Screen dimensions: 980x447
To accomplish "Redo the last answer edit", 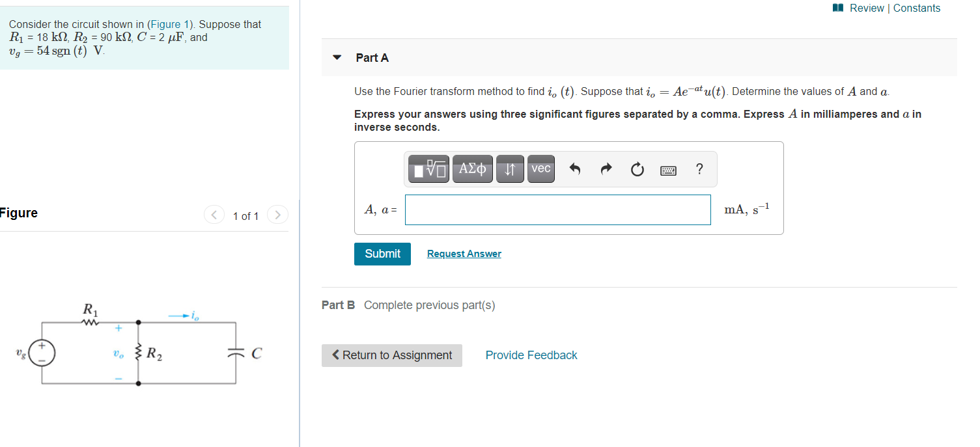I will [606, 169].
